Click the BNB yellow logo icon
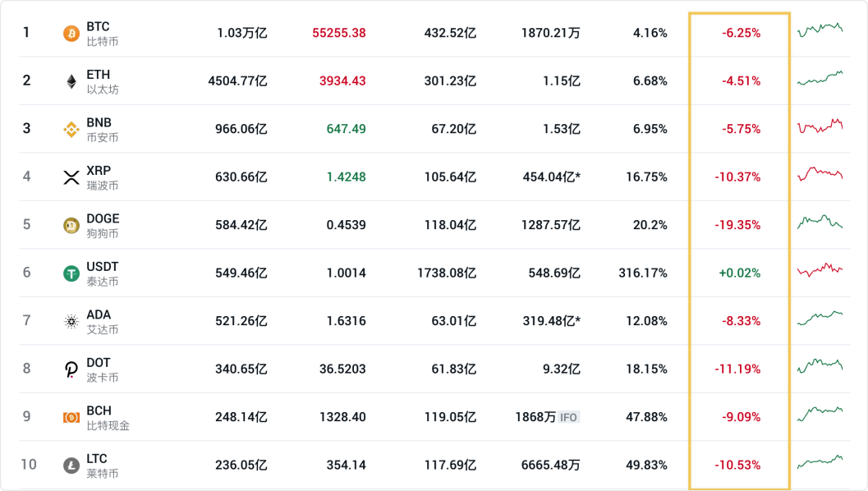 coord(71,129)
